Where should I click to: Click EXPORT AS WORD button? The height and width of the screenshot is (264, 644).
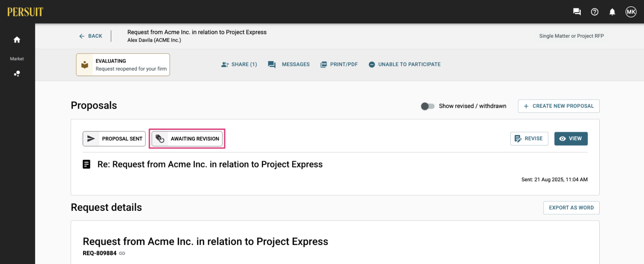pyautogui.click(x=571, y=208)
